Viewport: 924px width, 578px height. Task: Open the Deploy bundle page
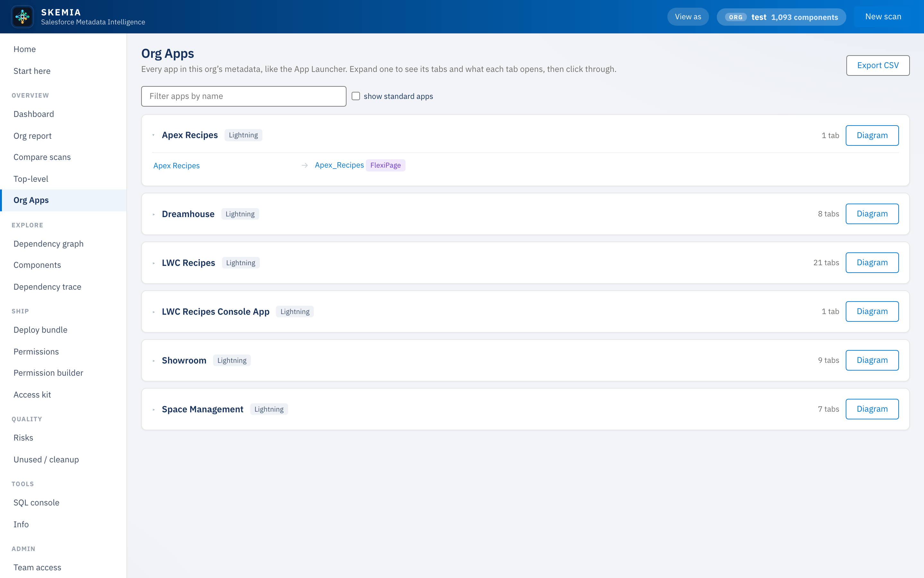click(64, 330)
